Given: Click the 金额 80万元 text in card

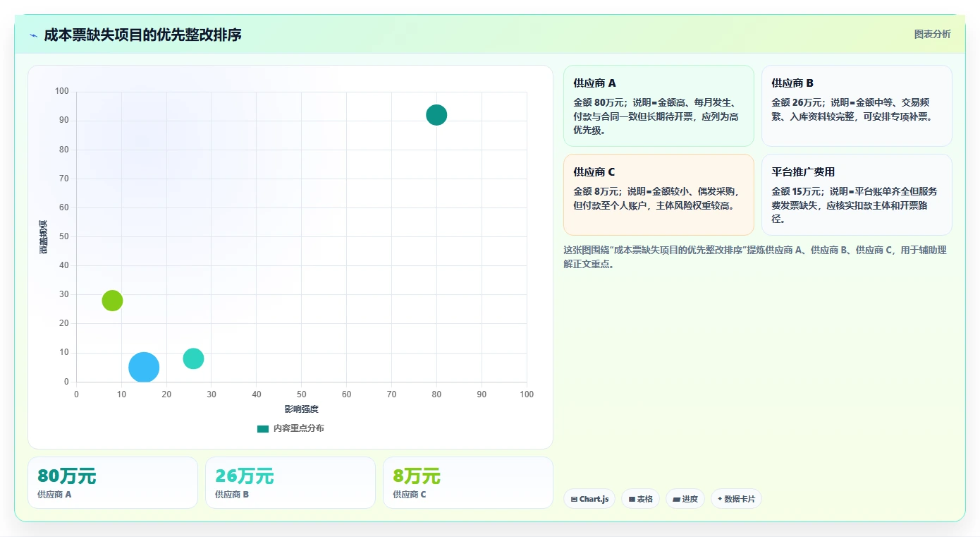Looking at the screenshot, I should click(x=599, y=102).
